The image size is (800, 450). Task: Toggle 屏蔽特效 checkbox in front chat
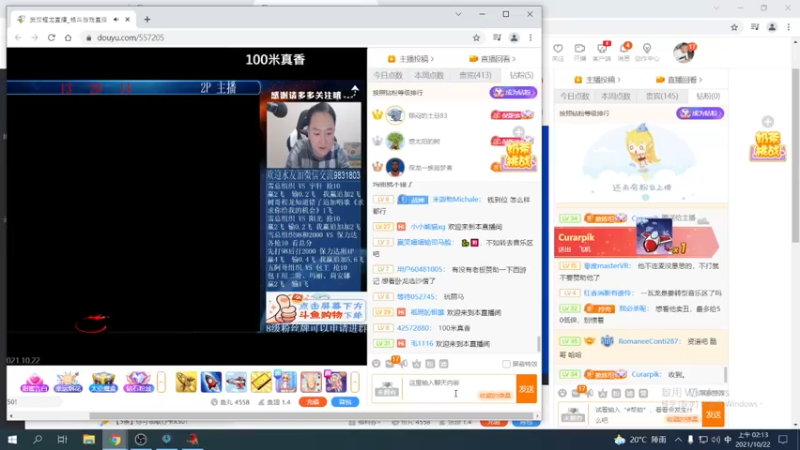[506, 364]
